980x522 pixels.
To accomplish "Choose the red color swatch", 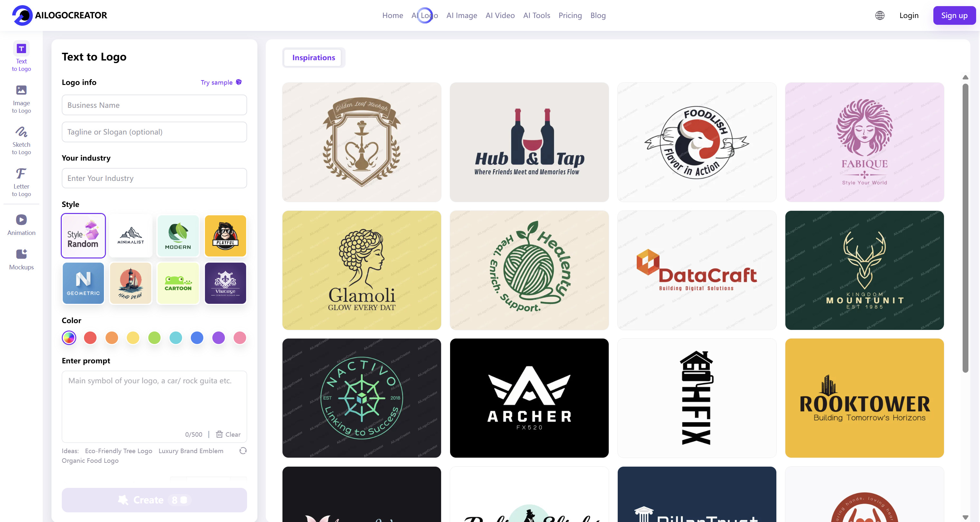I will click(90, 338).
